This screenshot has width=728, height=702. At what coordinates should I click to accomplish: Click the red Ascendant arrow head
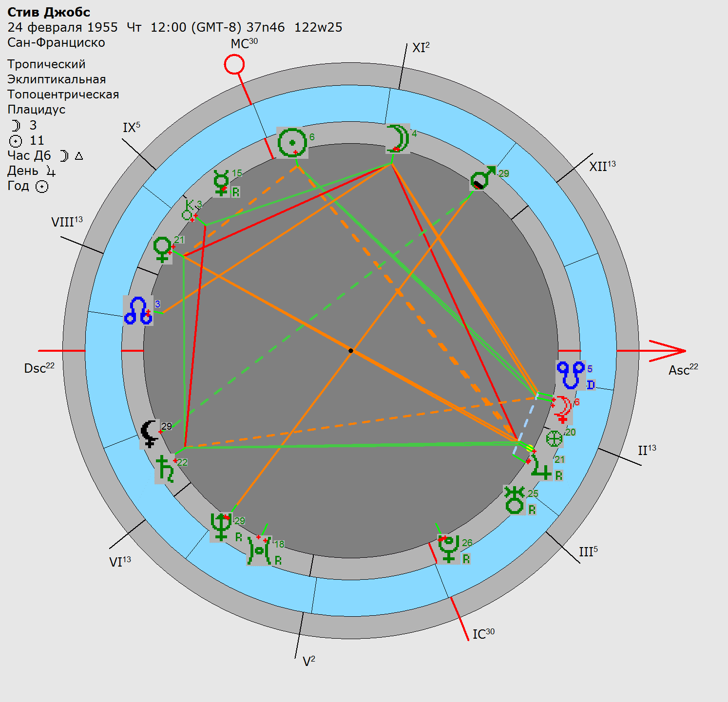(668, 351)
